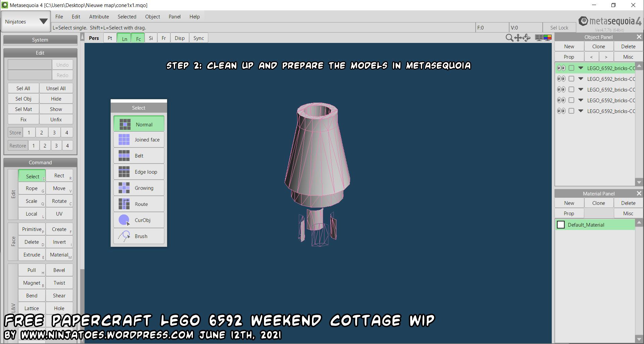Image resolution: width=644 pixels, height=344 pixels.
Task: Click the viewport pan arrows icon
Action: tap(518, 38)
